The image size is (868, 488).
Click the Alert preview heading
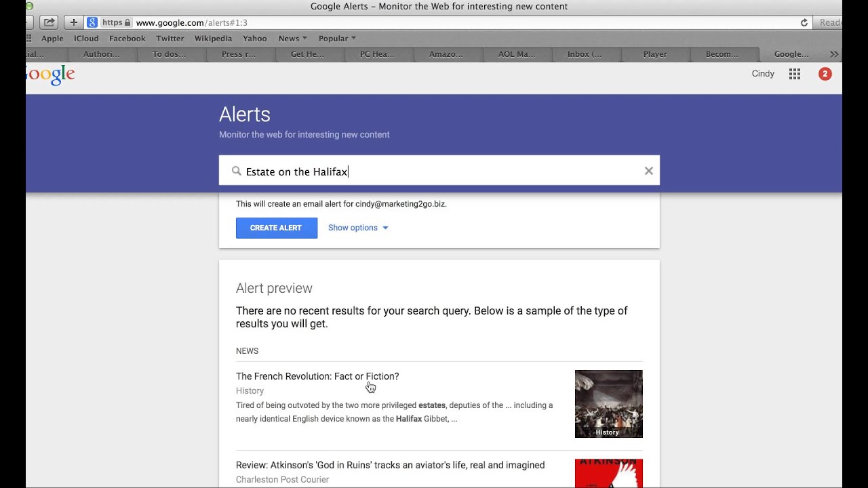tap(274, 288)
